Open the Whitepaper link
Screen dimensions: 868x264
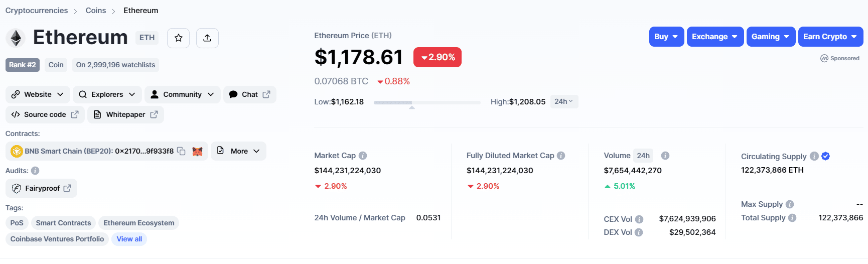[x=126, y=114]
